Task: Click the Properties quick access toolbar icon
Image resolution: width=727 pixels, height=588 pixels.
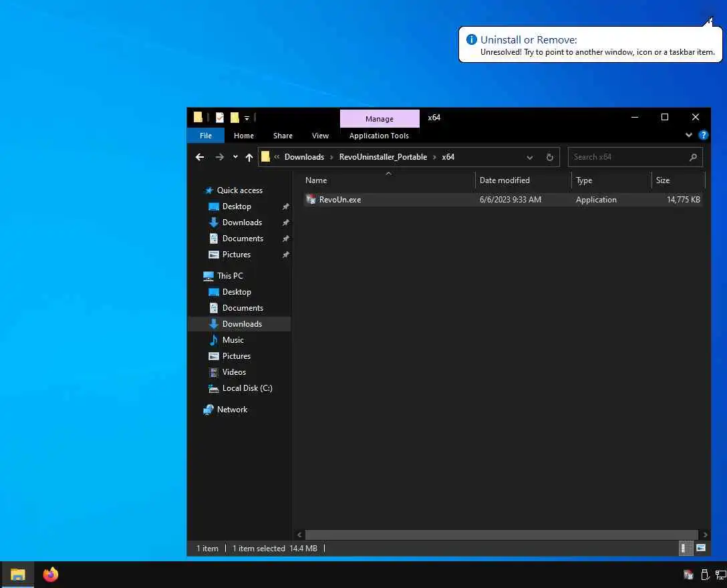Action: 220,118
